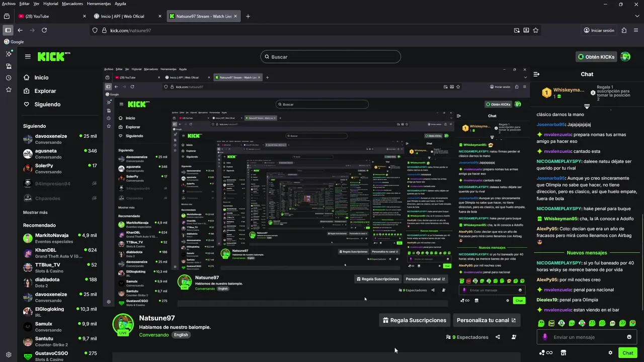Click Iniciar sesión in the browser toolbar
Screen dimensions: 644x362
tap(599, 30)
